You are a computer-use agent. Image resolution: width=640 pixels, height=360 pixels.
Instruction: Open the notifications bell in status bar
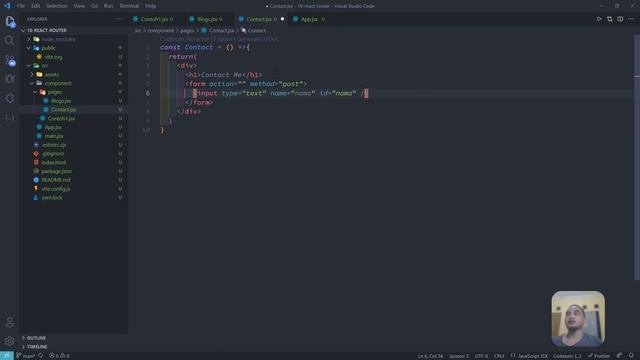[x=631, y=356]
